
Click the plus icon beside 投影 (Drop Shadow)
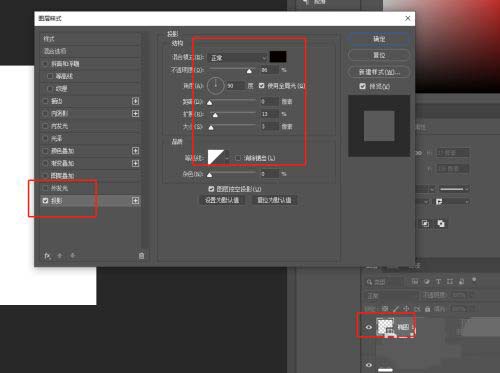coord(135,200)
